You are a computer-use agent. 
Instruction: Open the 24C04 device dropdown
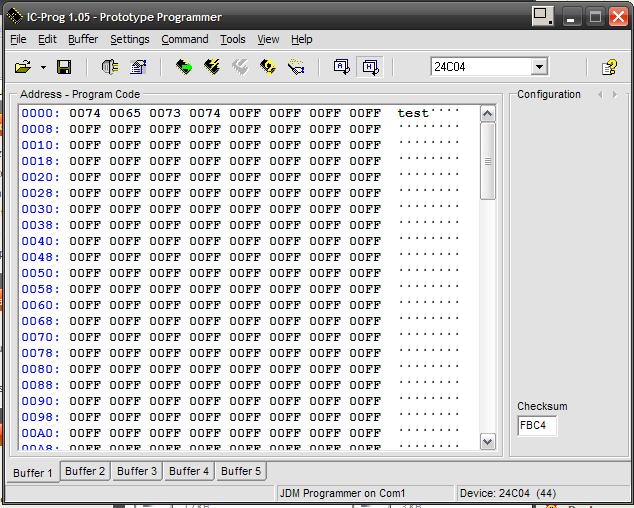click(539, 67)
